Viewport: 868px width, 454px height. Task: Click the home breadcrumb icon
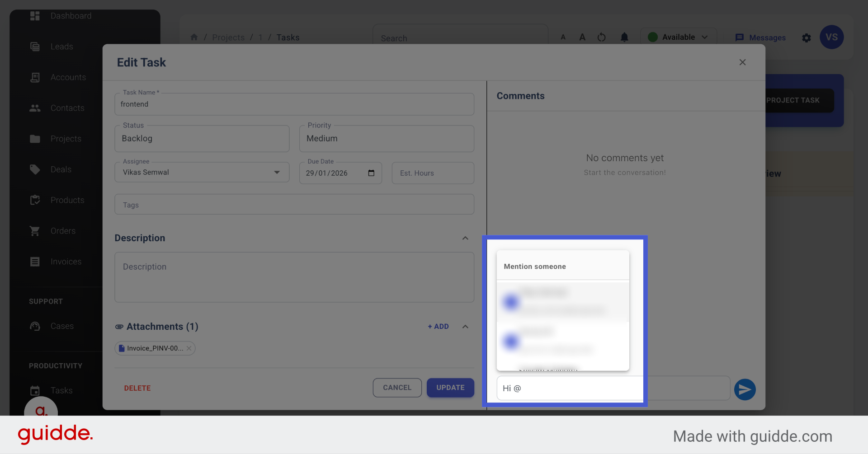click(194, 37)
